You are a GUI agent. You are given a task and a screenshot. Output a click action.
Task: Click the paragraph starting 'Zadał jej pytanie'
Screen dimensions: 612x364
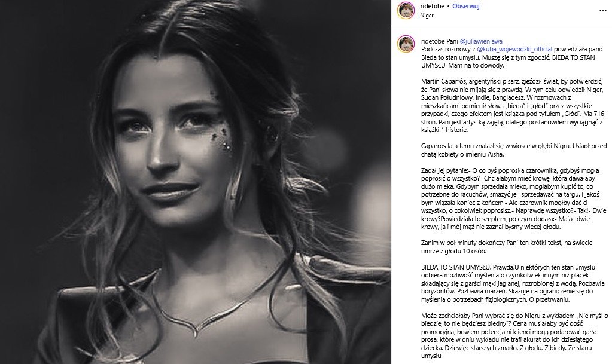point(514,198)
